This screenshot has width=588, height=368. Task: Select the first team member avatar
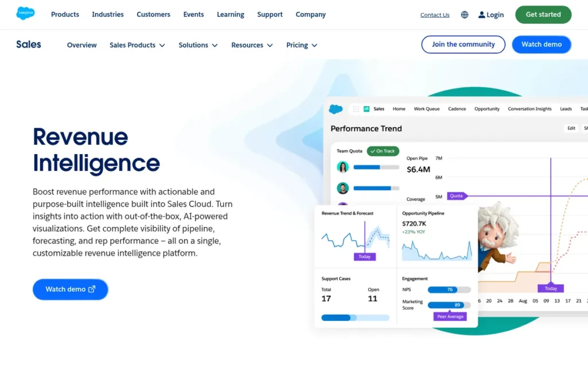point(343,167)
